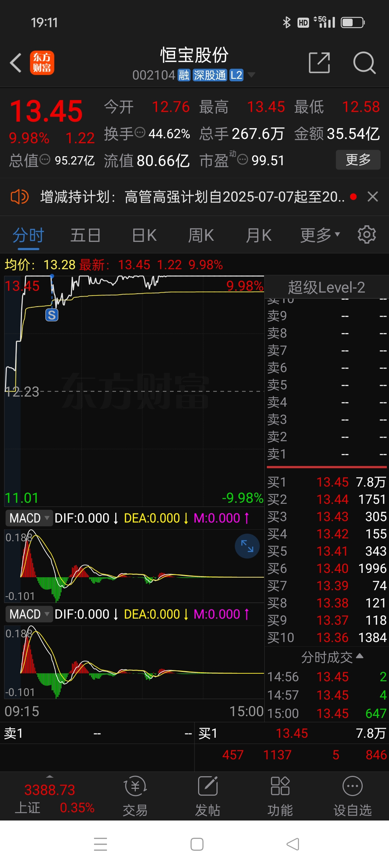
Task: Select the 买2 row 13.44 price
Action: 332,499
